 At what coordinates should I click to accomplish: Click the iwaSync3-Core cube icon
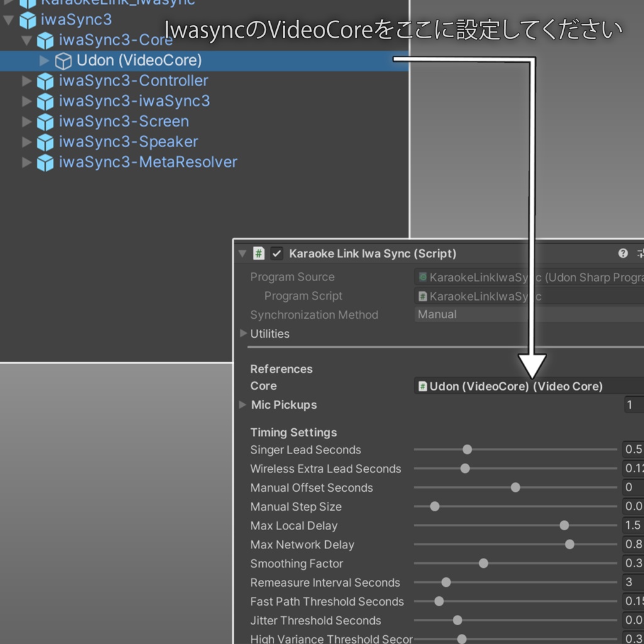45,40
